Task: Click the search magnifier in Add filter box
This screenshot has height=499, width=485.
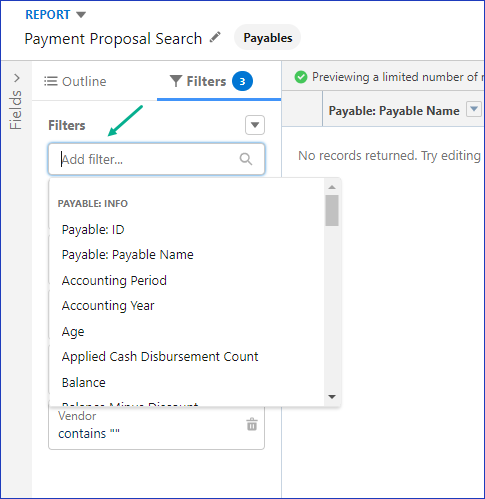Action: (x=246, y=159)
